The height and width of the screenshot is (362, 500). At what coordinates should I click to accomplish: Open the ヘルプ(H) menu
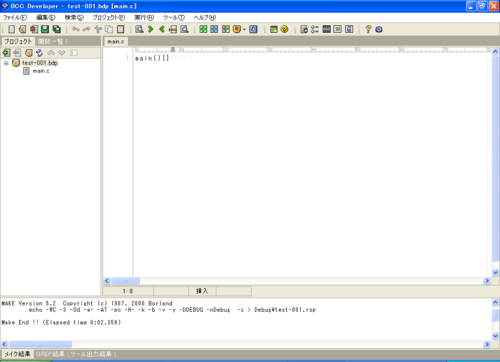(x=205, y=17)
